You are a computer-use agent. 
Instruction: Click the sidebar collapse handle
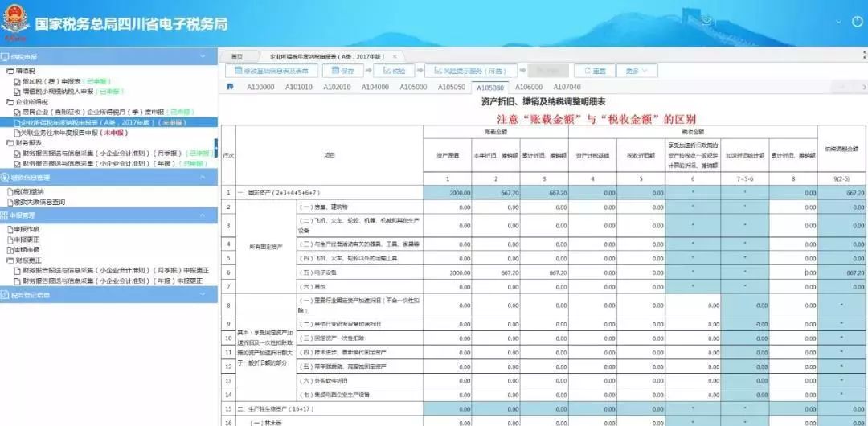tap(215, 146)
